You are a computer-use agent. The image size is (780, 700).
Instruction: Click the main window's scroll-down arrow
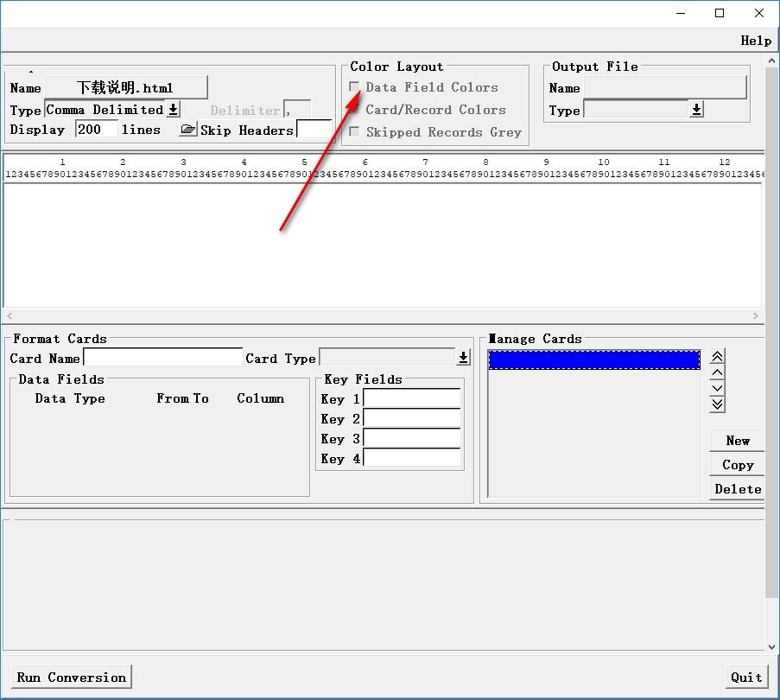point(772,646)
